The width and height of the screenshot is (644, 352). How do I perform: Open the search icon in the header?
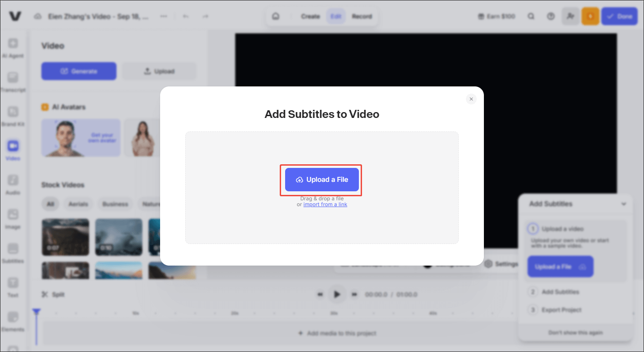[531, 17]
